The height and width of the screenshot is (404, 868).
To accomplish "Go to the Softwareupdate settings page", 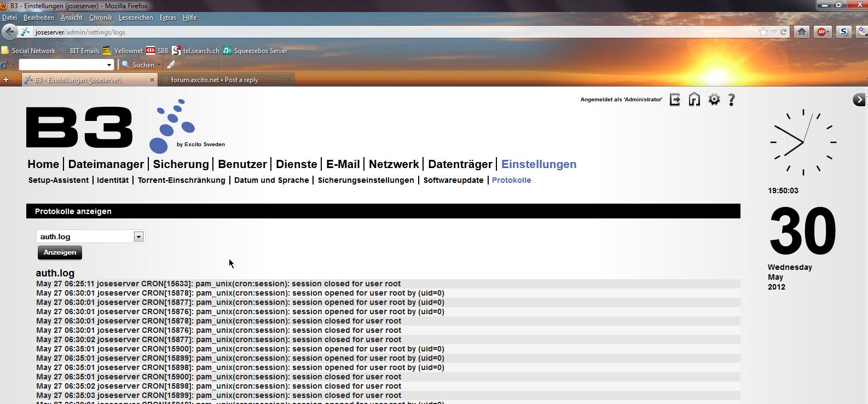I will pos(453,180).
